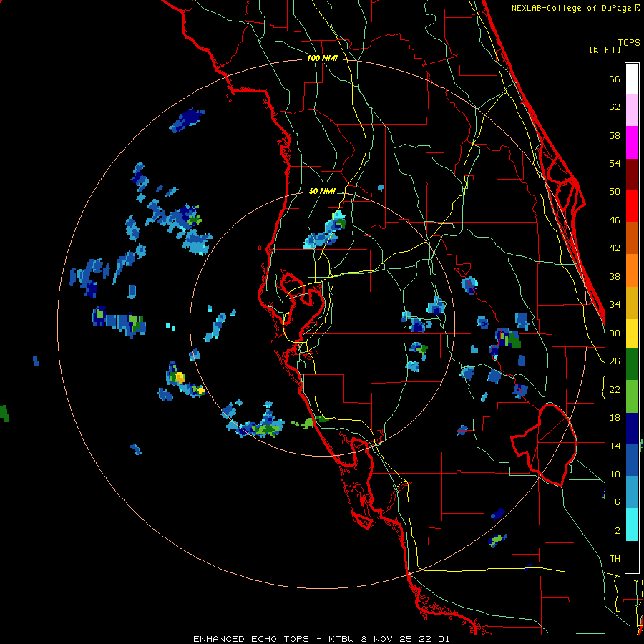The width and height of the screenshot is (644, 644).
Task: Click the "TOPS" legend heading
Action: [629, 42]
